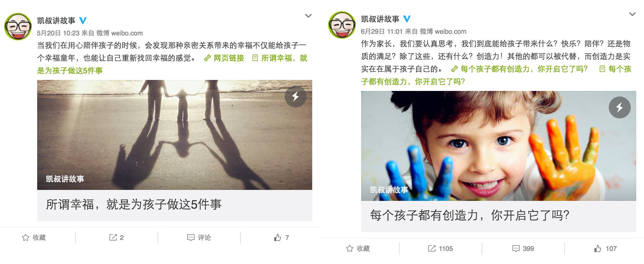Repost the post with 1105 shares
644x264 pixels.
point(440,249)
